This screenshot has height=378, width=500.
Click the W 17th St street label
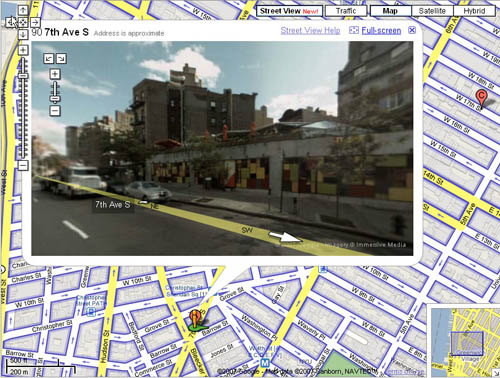point(469,103)
